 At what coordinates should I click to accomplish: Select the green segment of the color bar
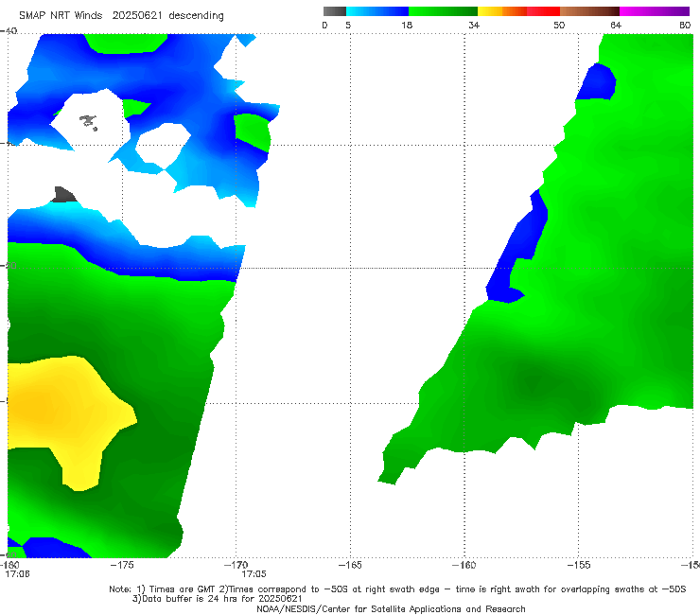pyautogui.click(x=443, y=11)
